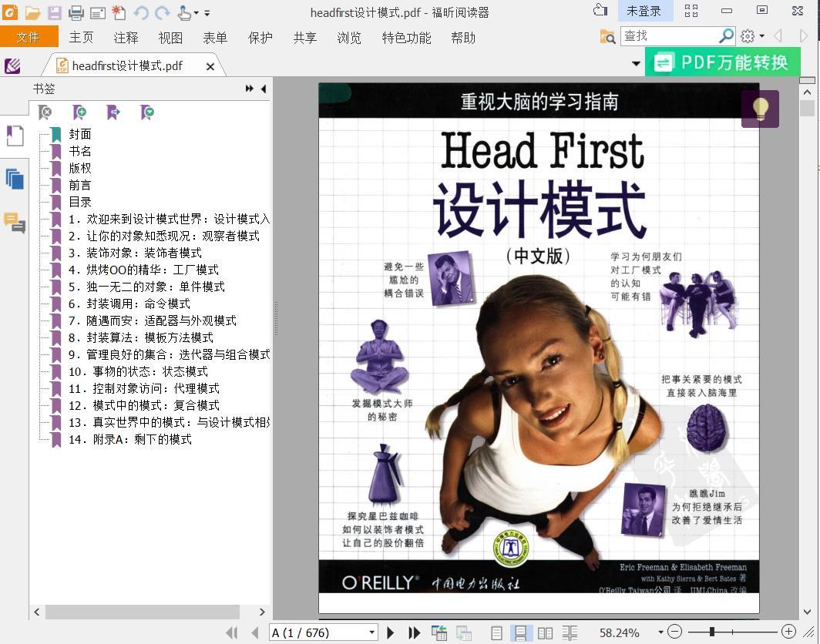Create a new blank PDF with starburst icon
This screenshot has height=644, width=820.
[x=119, y=12]
